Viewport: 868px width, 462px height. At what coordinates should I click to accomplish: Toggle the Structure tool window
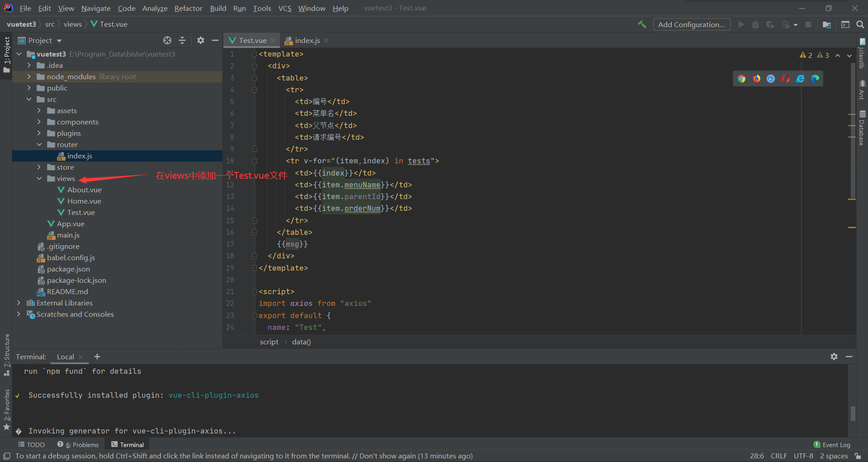(7, 355)
